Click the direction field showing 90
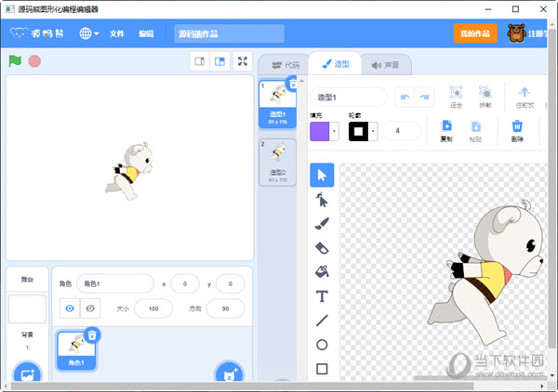The height and width of the screenshot is (392, 558). coord(225,308)
